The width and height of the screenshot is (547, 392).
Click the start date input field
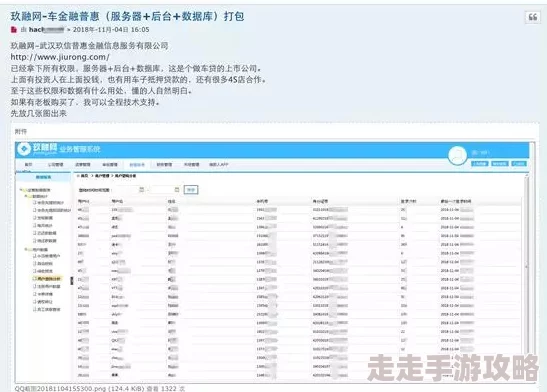click(x=127, y=190)
